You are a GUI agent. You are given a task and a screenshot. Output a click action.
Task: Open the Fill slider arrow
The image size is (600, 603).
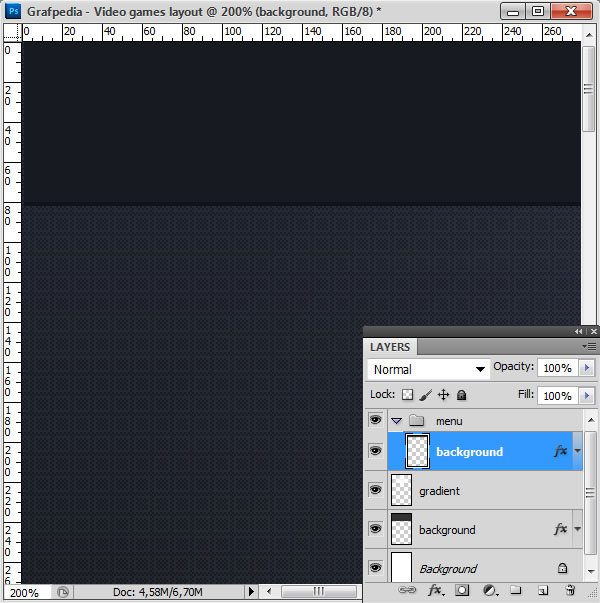click(587, 395)
